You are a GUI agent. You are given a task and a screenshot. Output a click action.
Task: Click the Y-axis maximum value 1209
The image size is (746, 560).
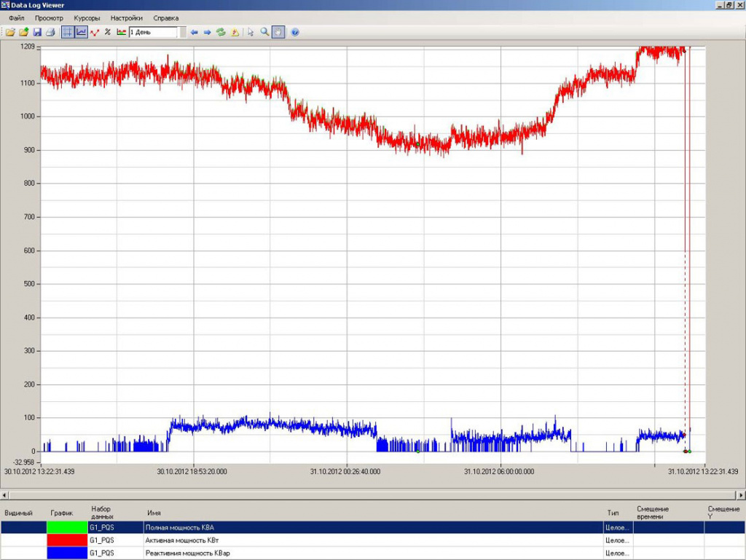coord(28,47)
